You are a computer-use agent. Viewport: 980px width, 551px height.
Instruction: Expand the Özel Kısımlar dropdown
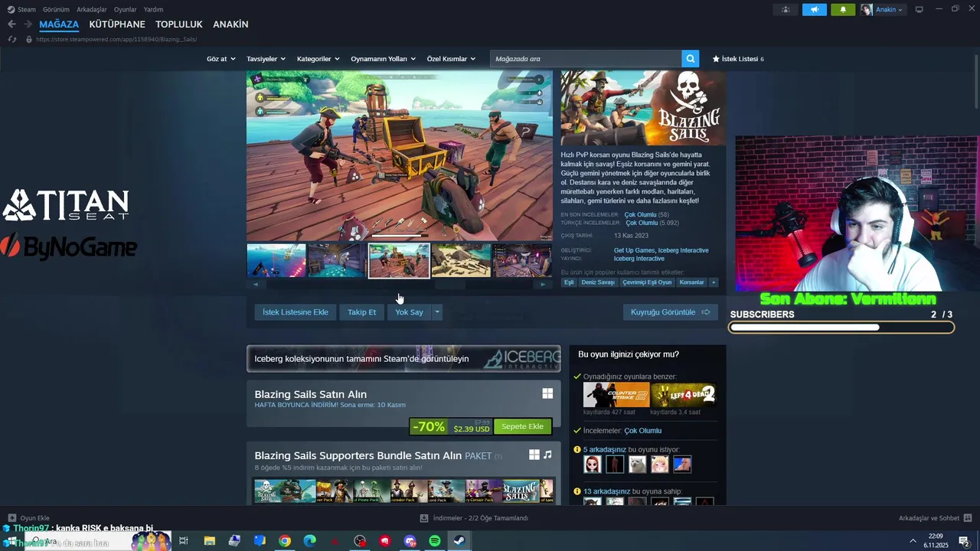tap(451, 59)
